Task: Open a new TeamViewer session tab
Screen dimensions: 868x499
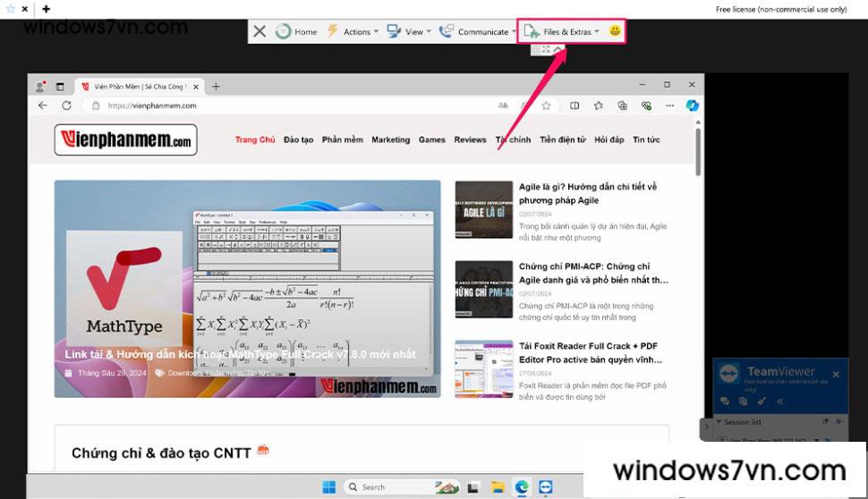Action: (x=46, y=9)
